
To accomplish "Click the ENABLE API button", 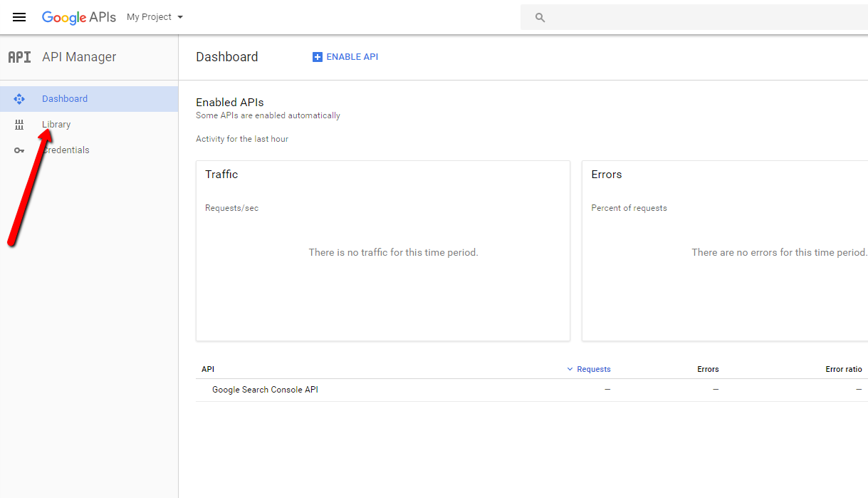I will 345,57.
